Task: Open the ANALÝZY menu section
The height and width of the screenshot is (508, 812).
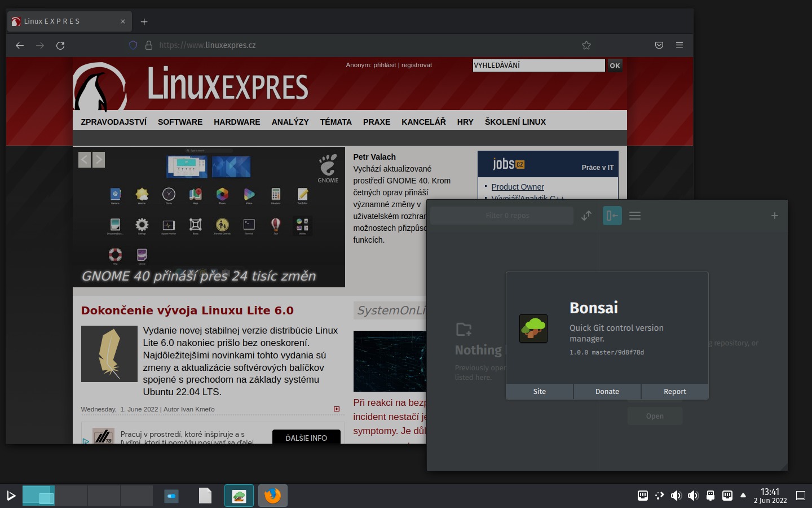Action: pyautogui.click(x=290, y=122)
